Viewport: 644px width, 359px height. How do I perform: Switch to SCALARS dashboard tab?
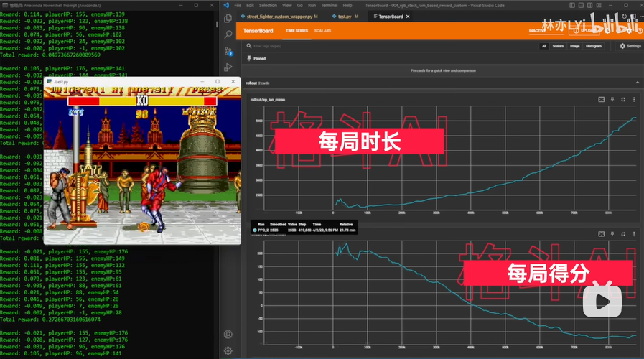click(x=322, y=31)
